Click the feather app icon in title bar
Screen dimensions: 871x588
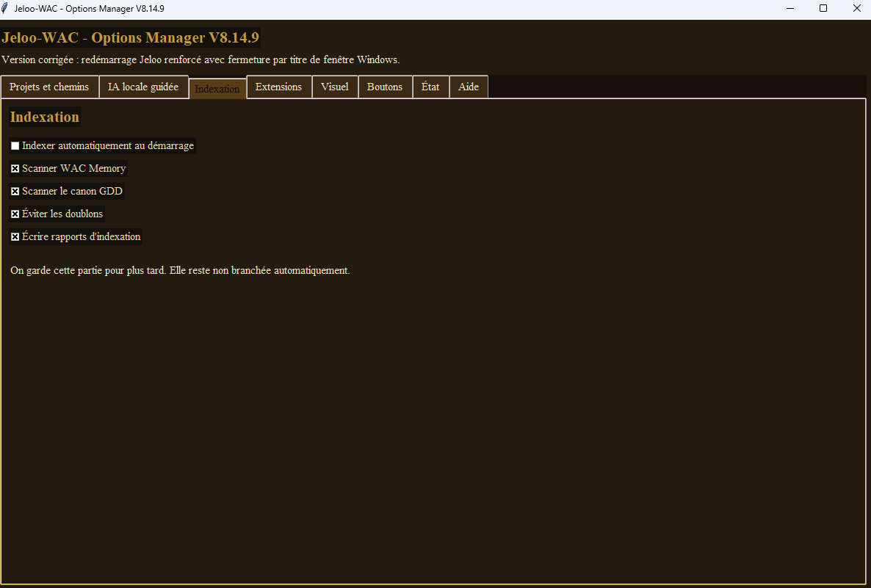click(5, 8)
